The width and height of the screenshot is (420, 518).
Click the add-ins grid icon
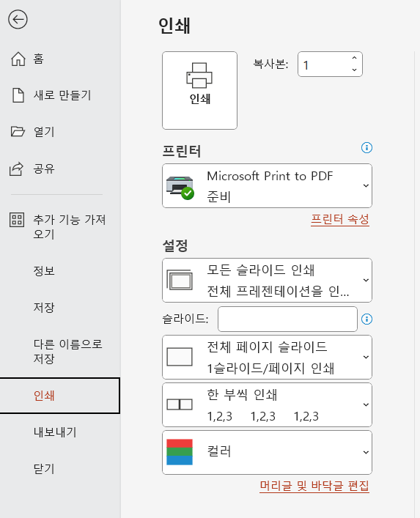coord(17,219)
